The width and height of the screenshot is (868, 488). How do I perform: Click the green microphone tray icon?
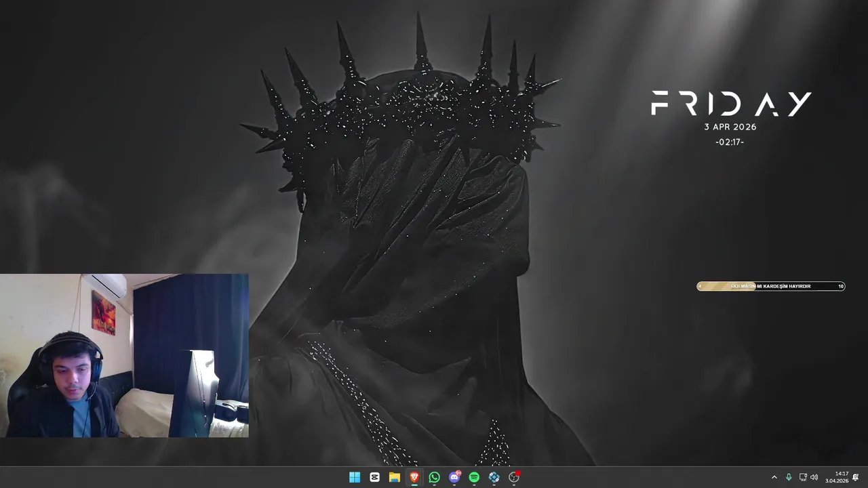click(x=789, y=477)
